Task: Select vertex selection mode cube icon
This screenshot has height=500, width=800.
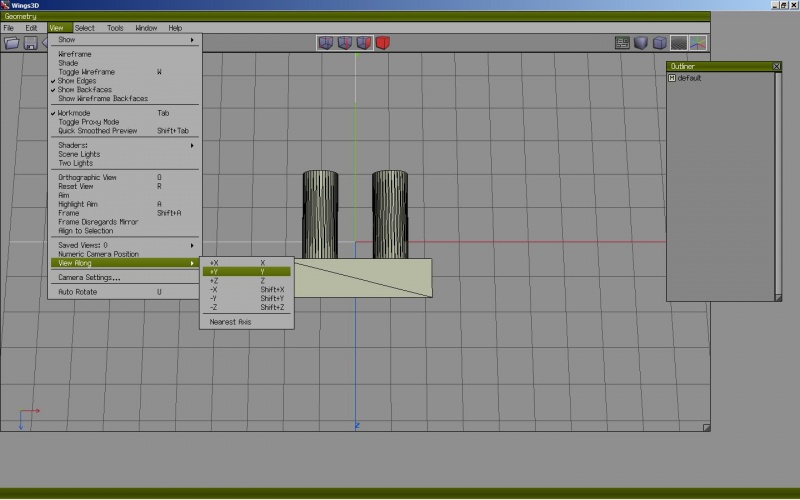Action: (326, 43)
